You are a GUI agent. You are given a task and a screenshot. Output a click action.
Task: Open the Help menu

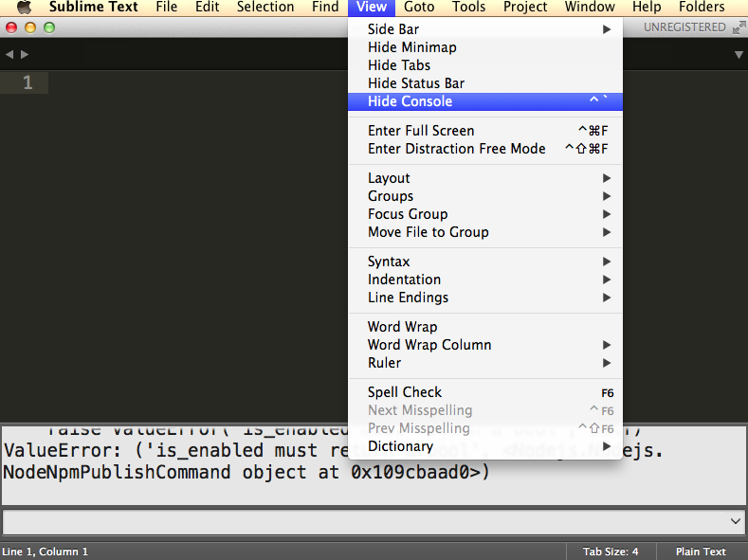click(x=647, y=7)
